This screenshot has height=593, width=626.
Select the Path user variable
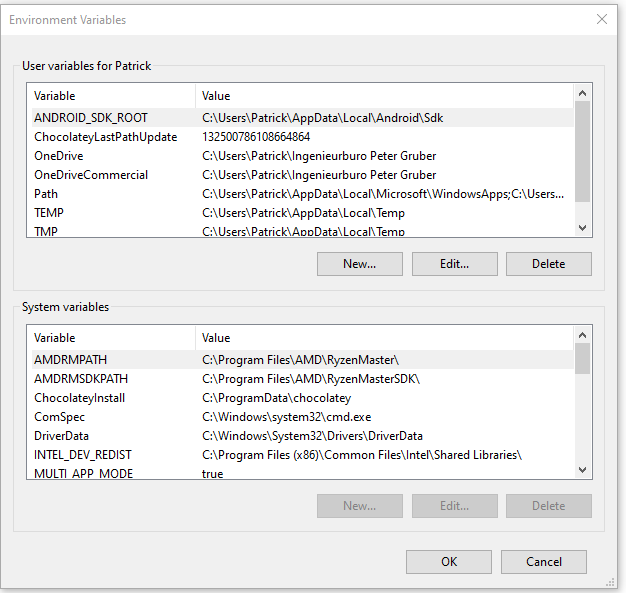[x=303, y=194]
